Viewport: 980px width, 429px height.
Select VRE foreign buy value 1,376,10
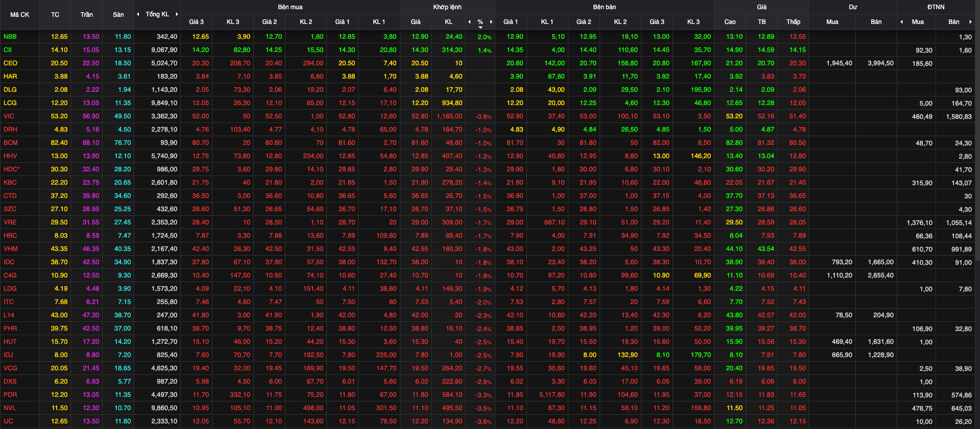click(920, 223)
